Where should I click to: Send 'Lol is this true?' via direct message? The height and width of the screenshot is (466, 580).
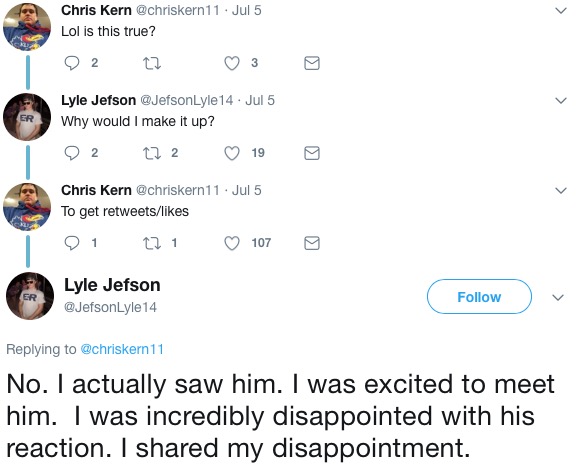pos(312,63)
